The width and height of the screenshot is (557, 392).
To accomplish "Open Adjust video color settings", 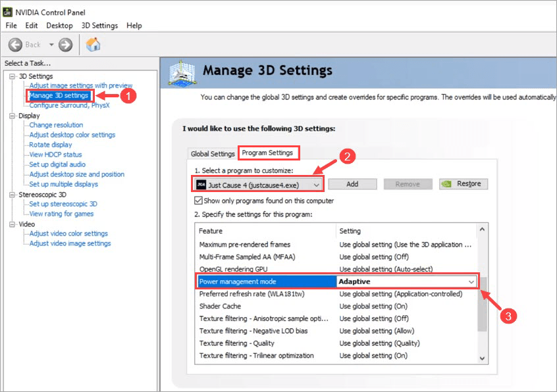I will 68,233.
